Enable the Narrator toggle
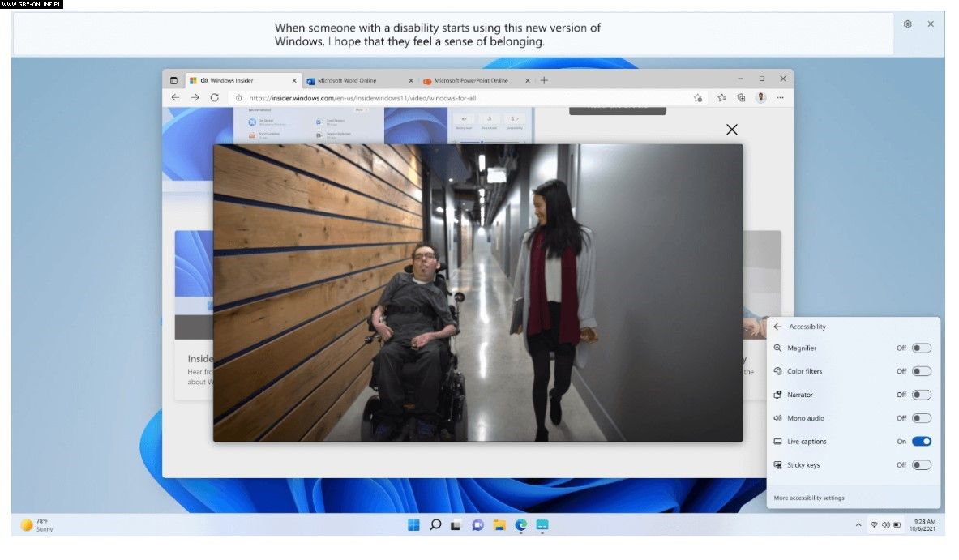 click(921, 395)
